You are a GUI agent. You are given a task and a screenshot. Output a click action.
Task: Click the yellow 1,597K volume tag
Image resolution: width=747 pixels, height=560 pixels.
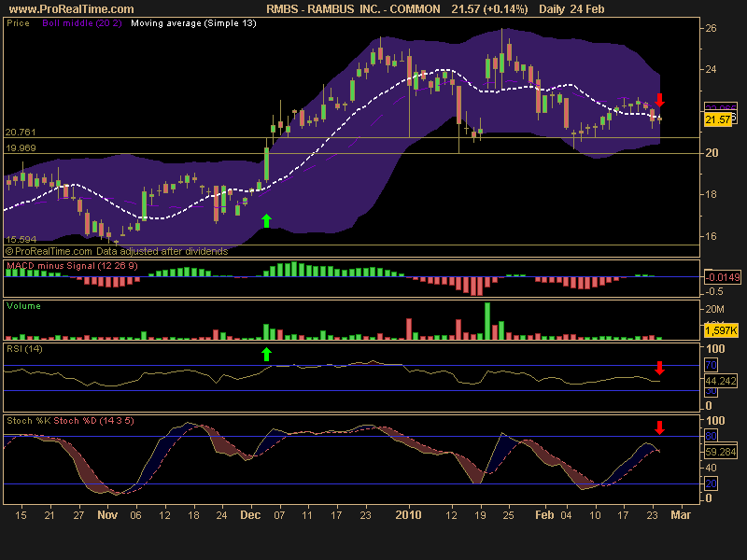coord(721,330)
